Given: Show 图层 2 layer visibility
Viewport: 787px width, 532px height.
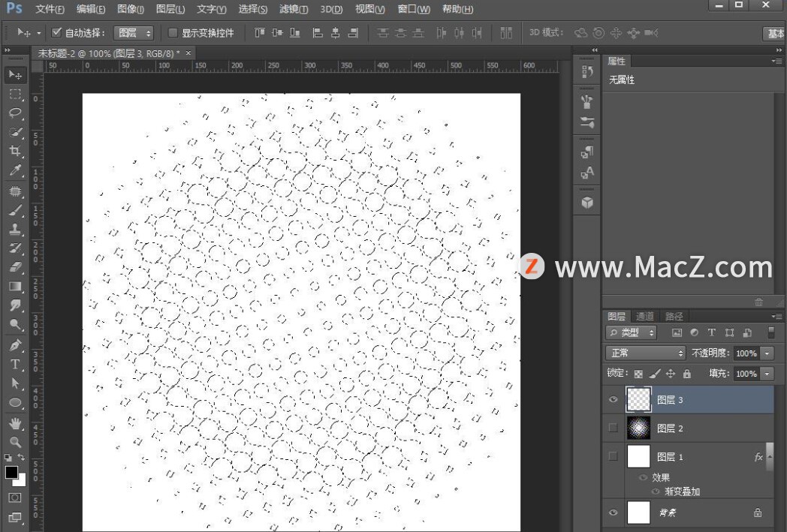Looking at the screenshot, I should click(613, 428).
